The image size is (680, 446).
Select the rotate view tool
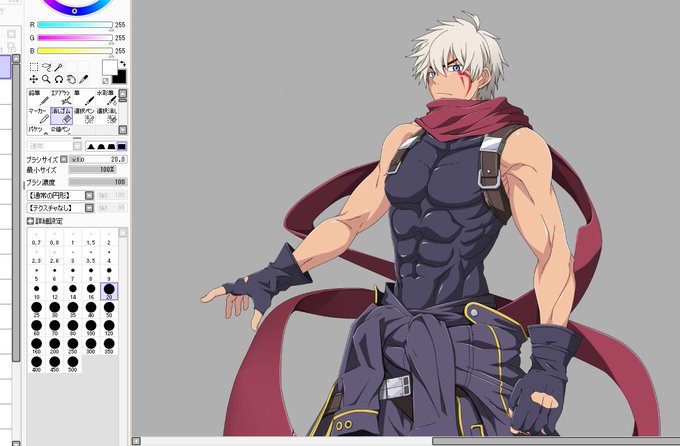(x=59, y=79)
